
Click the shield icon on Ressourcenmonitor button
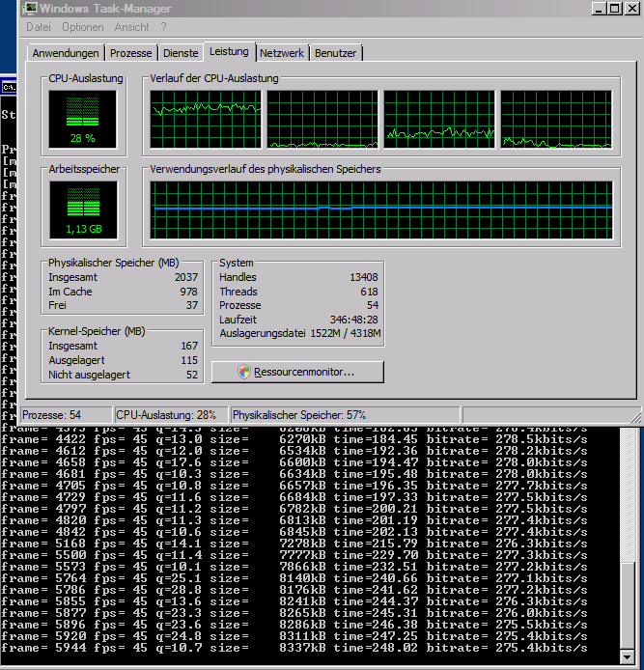pos(244,372)
